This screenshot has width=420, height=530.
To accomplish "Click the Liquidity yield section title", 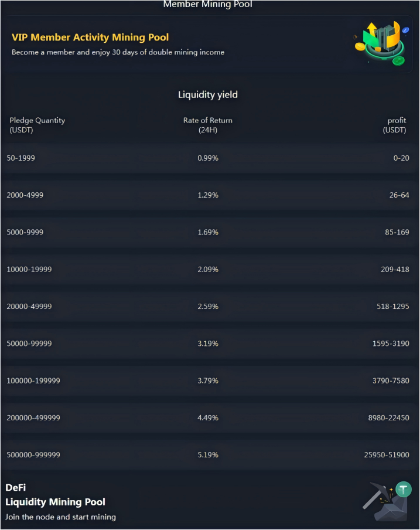I will coord(207,94).
